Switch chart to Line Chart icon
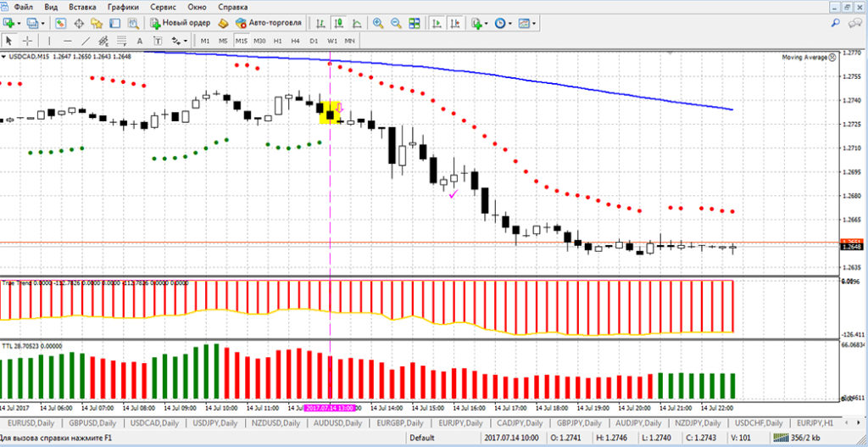Image resolution: width=868 pixels, height=447 pixels. click(357, 23)
